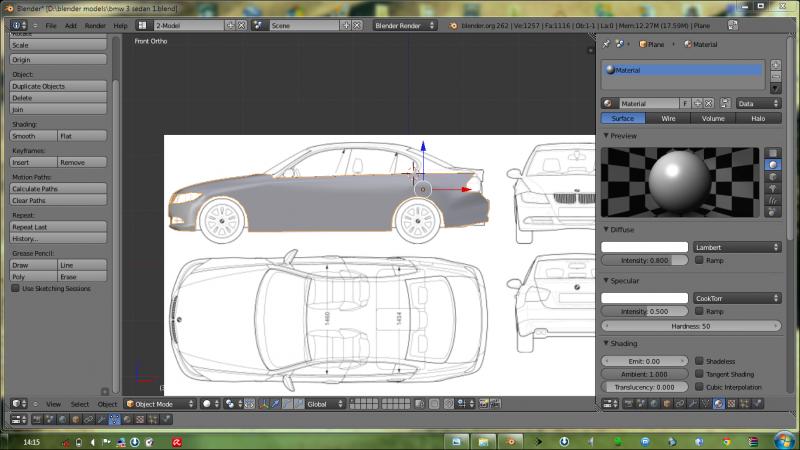The height and width of the screenshot is (450, 800).
Task: Open the Render menu
Action: [95, 24]
